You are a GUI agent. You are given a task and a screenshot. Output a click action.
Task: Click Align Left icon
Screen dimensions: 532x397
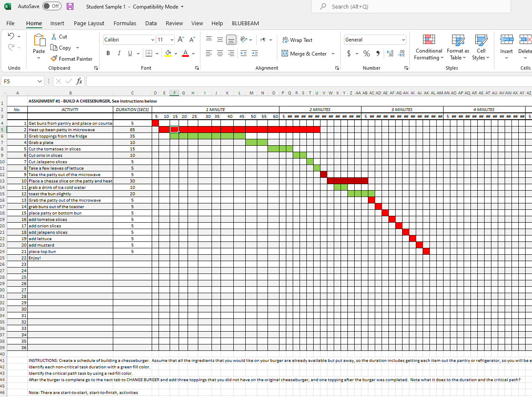tap(209, 53)
